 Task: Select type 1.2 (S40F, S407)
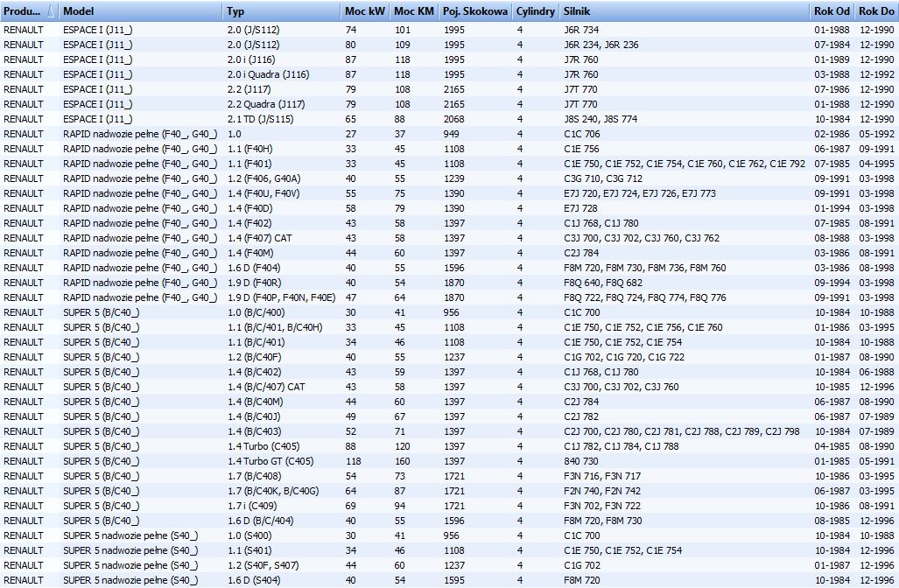(x=263, y=566)
